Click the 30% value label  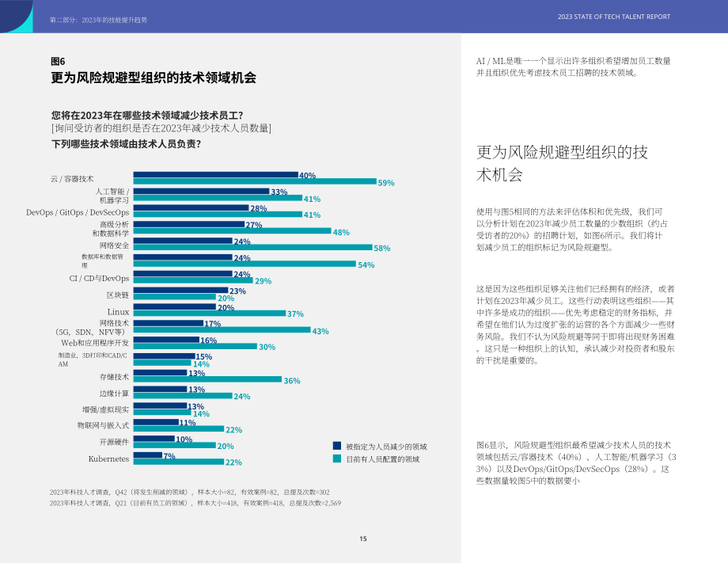point(267,347)
